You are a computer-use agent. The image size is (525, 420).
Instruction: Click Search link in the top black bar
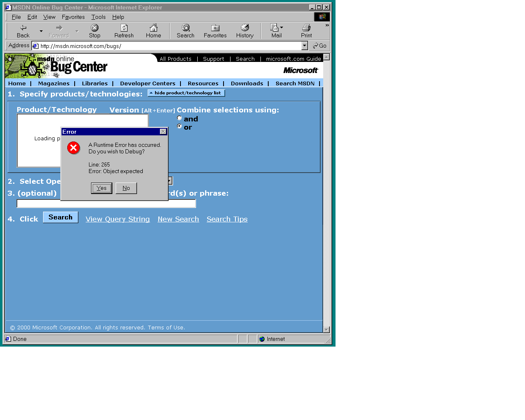pos(245,59)
